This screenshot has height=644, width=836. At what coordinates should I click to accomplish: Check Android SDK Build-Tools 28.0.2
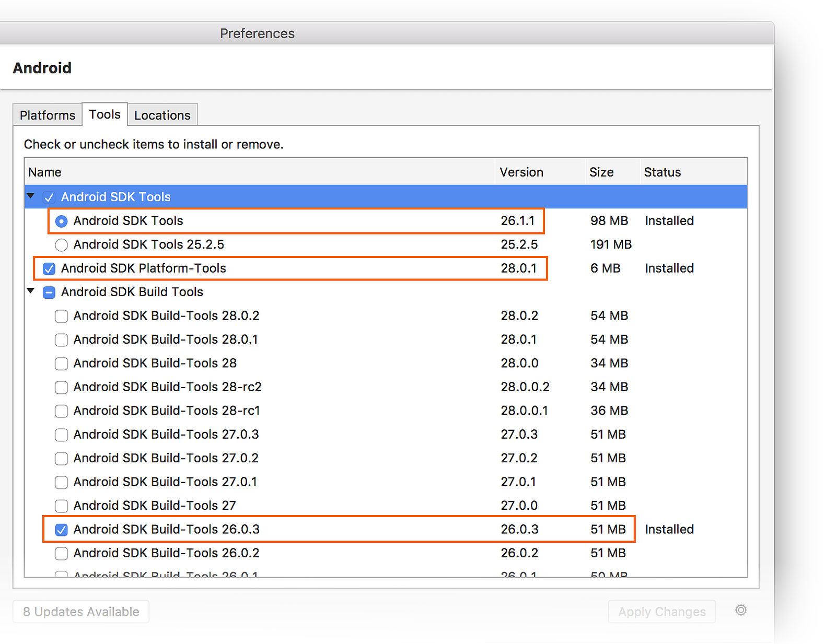tap(61, 316)
